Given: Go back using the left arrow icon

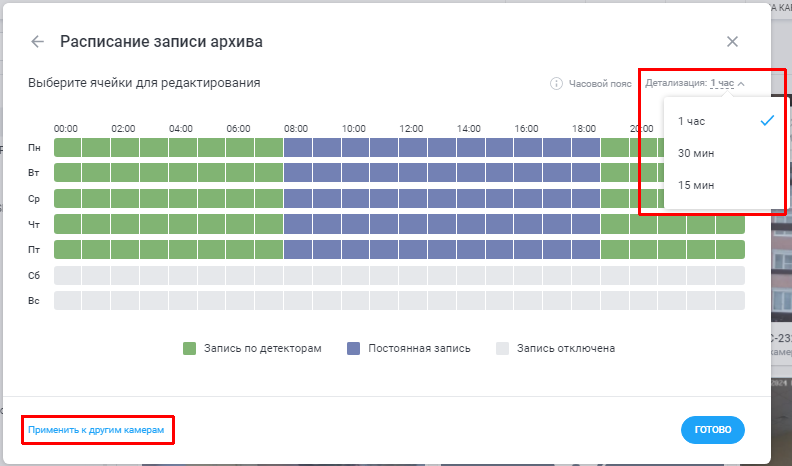Looking at the screenshot, I should 37,41.
